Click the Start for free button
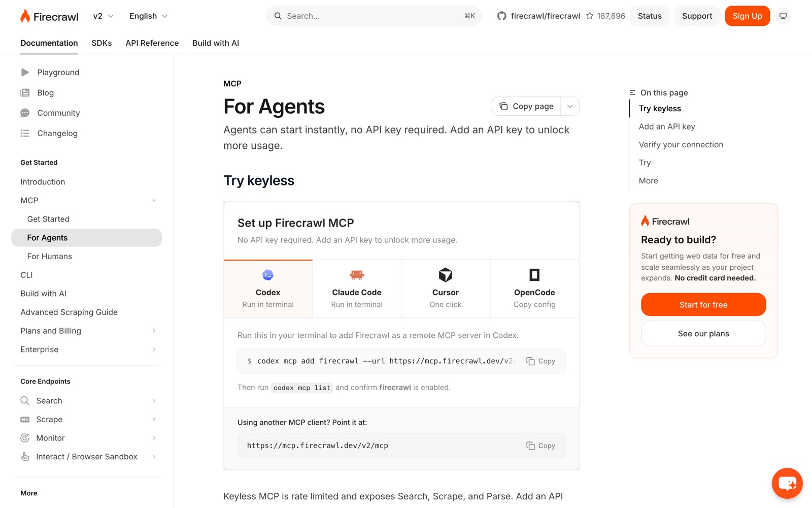The image size is (812, 508). point(703,305)
